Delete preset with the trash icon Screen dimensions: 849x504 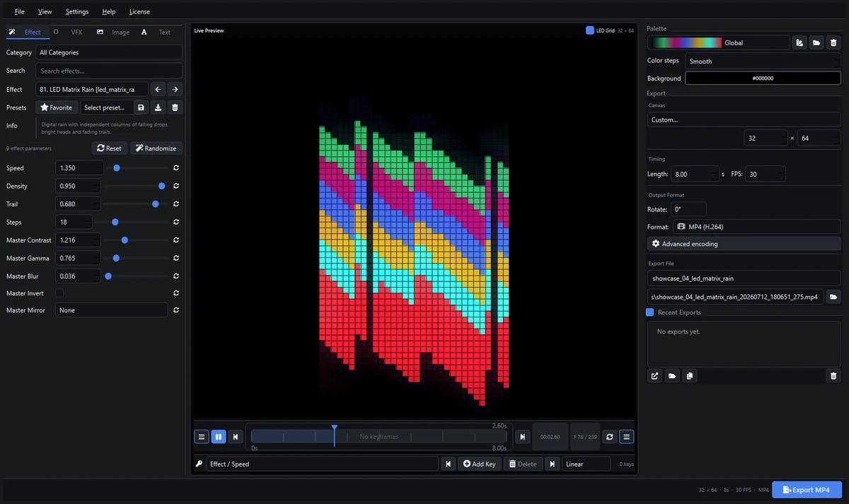click(x=175, y=107)
